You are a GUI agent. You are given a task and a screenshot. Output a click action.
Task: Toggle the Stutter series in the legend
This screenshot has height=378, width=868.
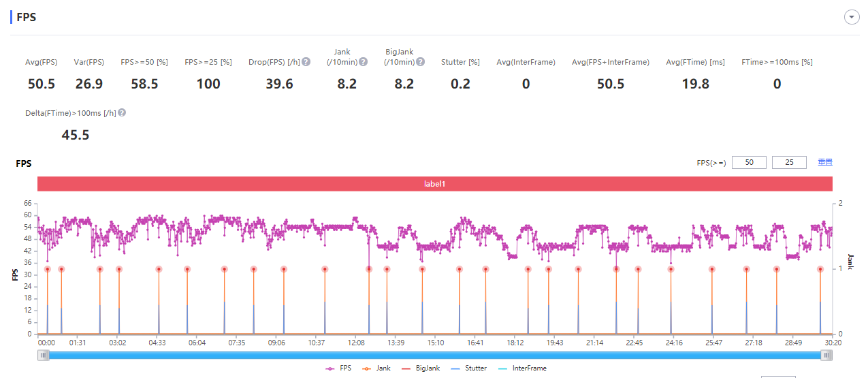coord(468,368)
